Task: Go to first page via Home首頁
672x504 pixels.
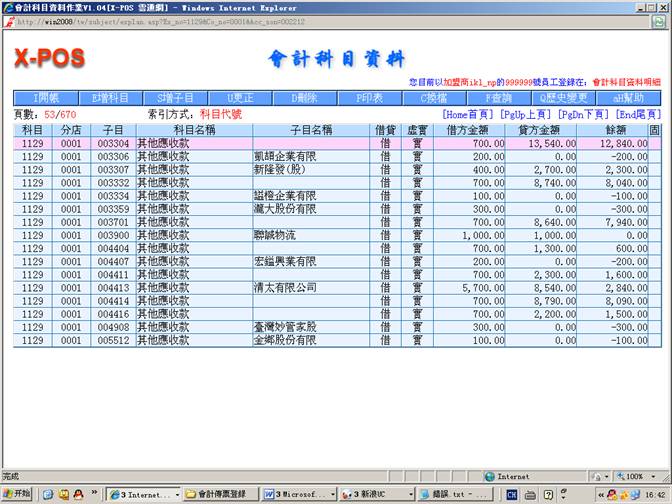Action: pyautogui.click(x=469, y=115)
